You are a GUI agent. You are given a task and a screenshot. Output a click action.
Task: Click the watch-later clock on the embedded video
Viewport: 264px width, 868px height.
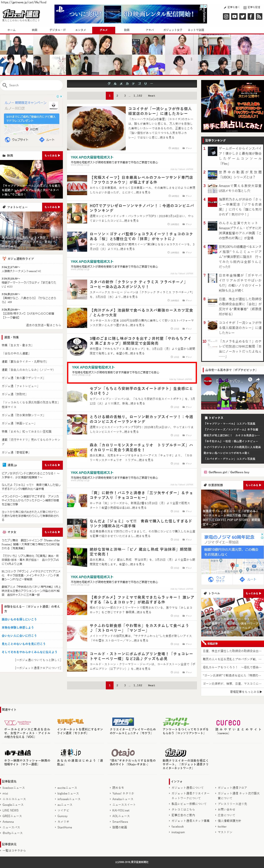(250, 380)
